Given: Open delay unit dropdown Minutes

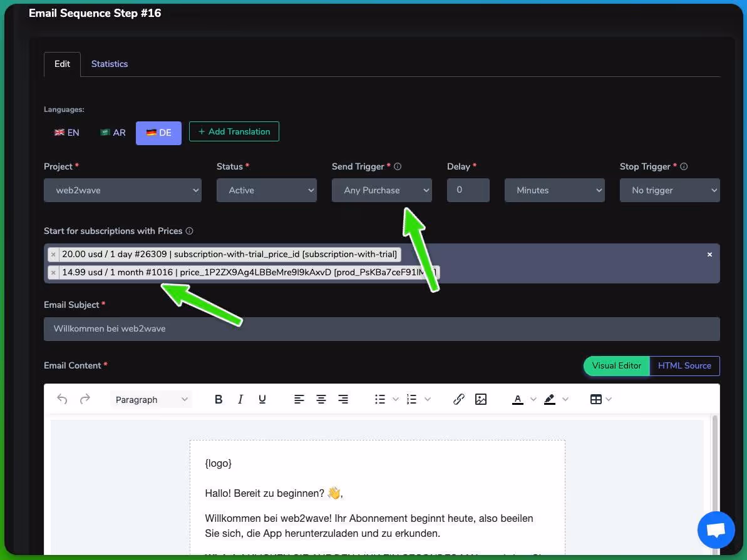Looking at the screenshot, I should tap(555, 190).
